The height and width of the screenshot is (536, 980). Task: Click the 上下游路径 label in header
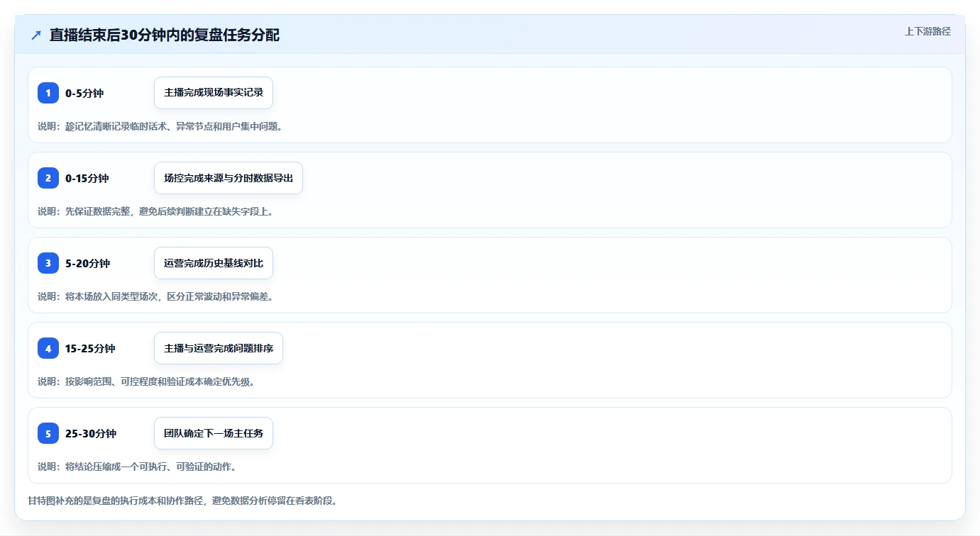(927, 31)
